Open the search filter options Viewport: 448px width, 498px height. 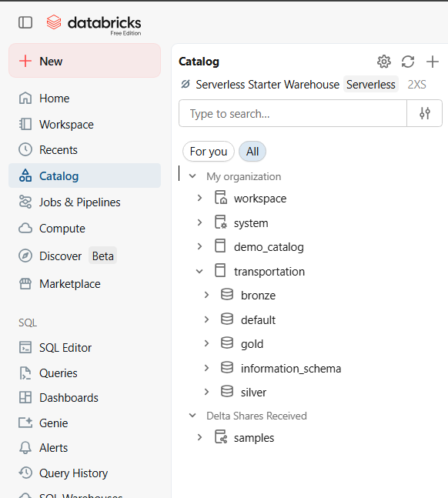(425, 113)
